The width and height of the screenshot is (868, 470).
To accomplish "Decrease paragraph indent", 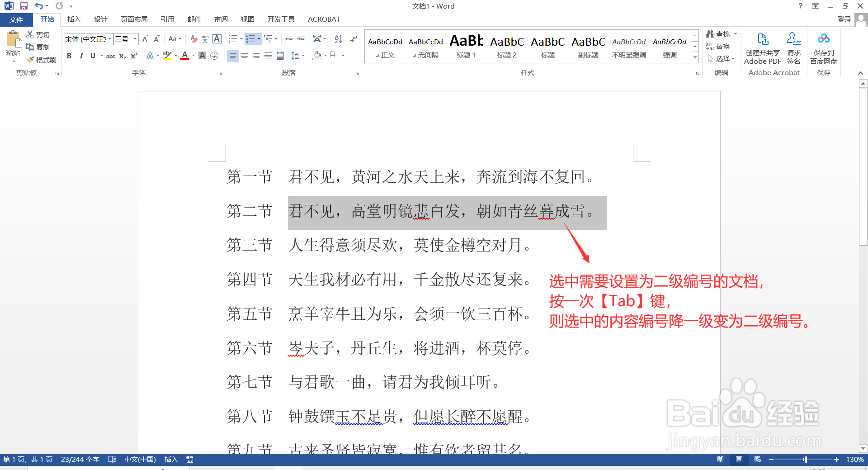I will click(289, 39).
